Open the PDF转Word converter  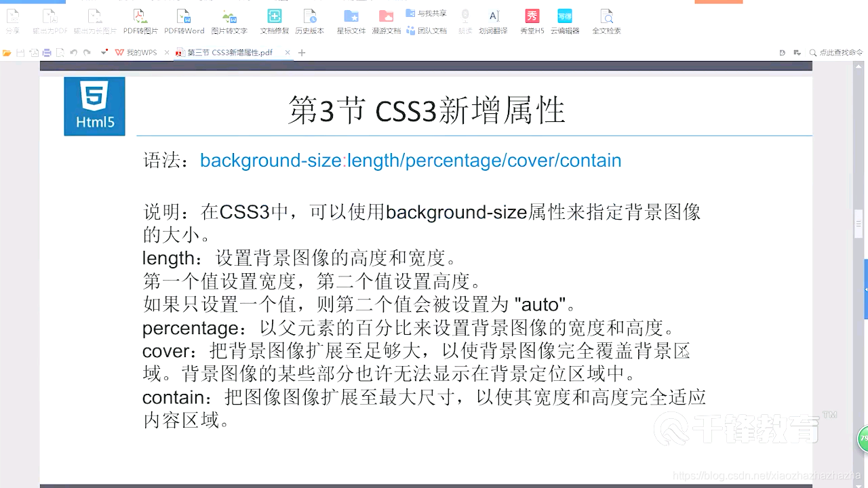pos(184,22)
